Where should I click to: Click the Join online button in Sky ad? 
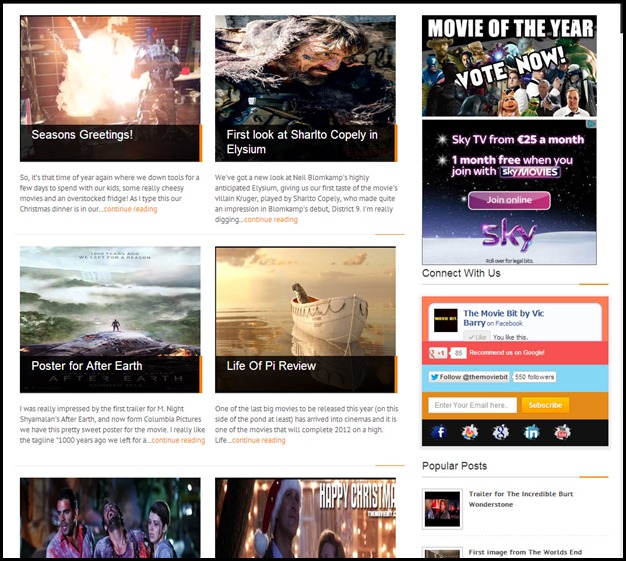tap(509, 200)
